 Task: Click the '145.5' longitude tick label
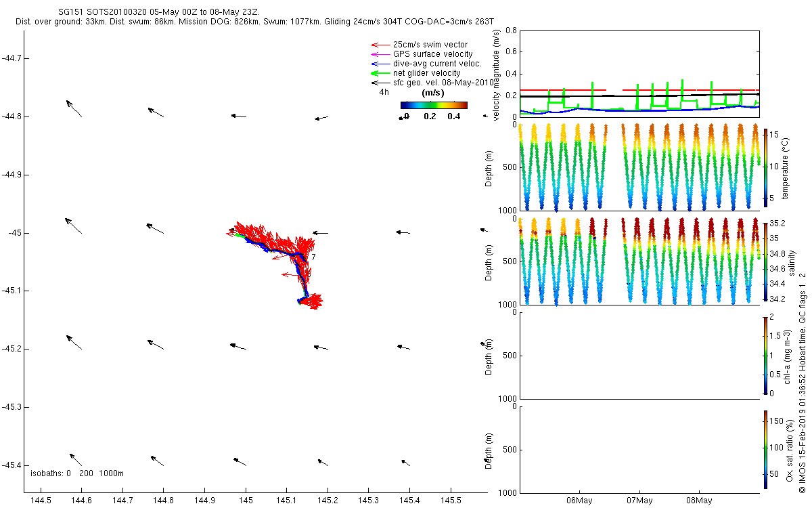pos(450,500)
